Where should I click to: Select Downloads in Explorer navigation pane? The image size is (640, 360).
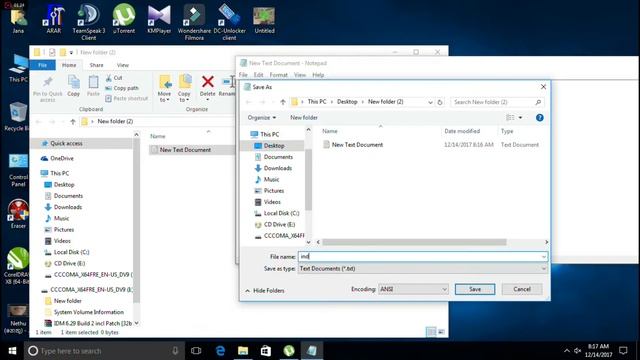click(x=67, y=207)
